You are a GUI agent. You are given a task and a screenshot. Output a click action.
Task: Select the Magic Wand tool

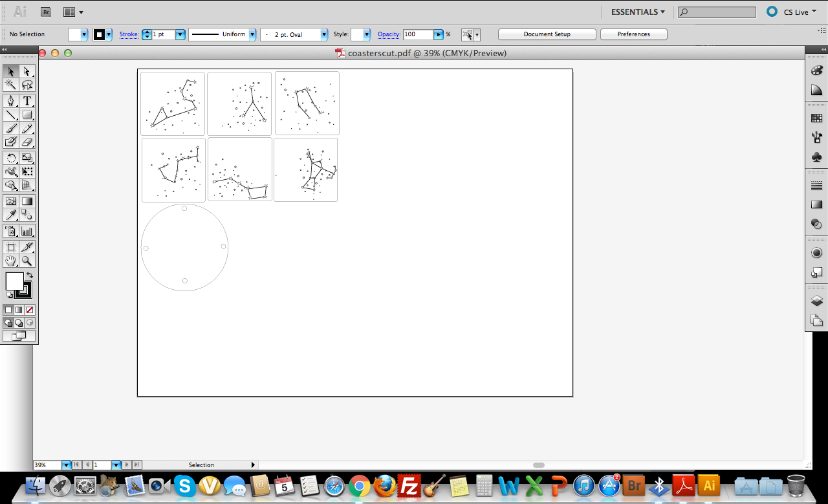click(10, 85)
